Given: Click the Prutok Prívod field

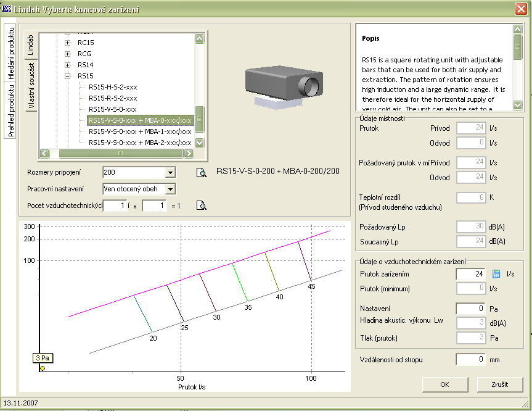Looking at the screenshot, I should click(x=471, y=128).
